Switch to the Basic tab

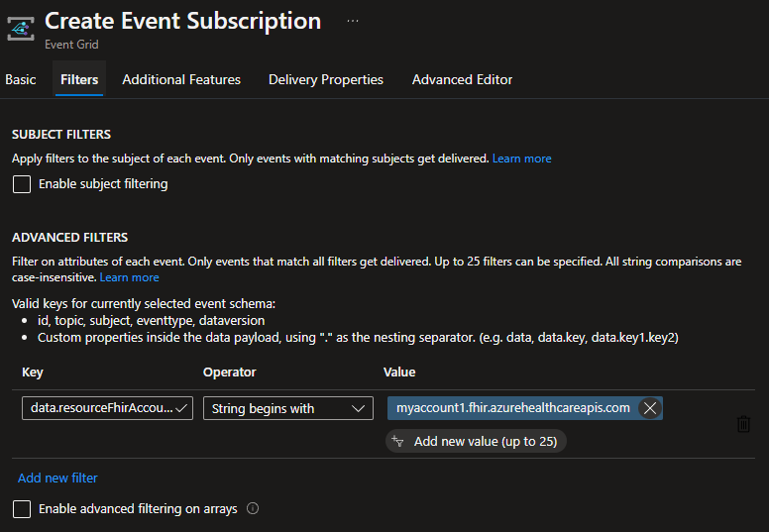(x=21, y=79)
